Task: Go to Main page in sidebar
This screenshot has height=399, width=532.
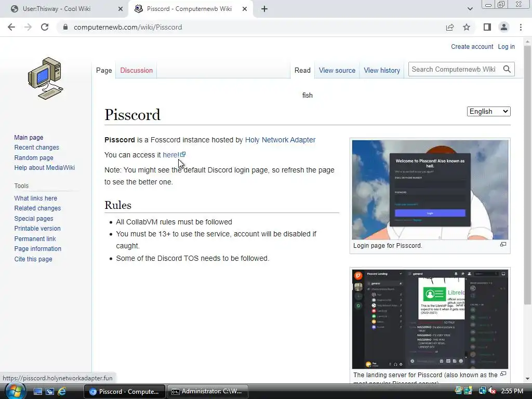Action: 29,137
